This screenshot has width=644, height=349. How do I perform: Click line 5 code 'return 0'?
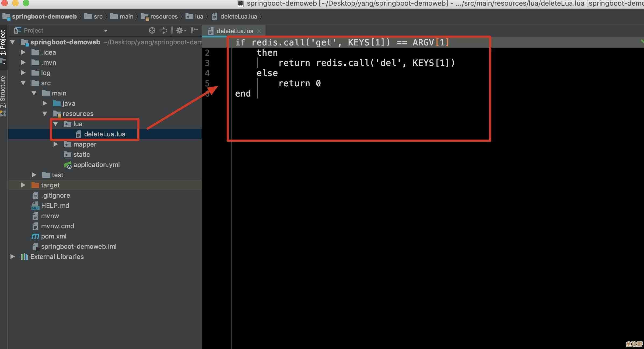[x=299, y=84]
